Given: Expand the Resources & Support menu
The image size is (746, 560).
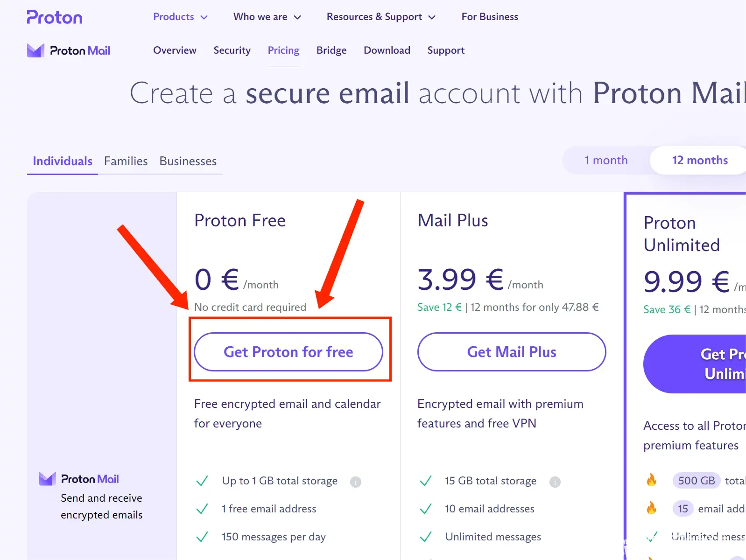Looking at the screenshot, I should (381, 17).
